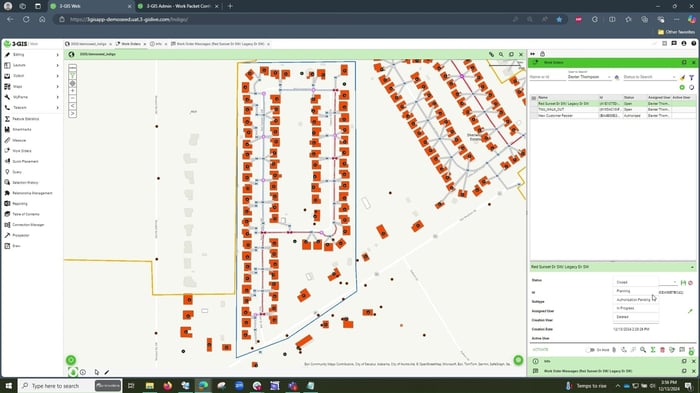Toggle the On Hold switch

(x=590, y=350)
